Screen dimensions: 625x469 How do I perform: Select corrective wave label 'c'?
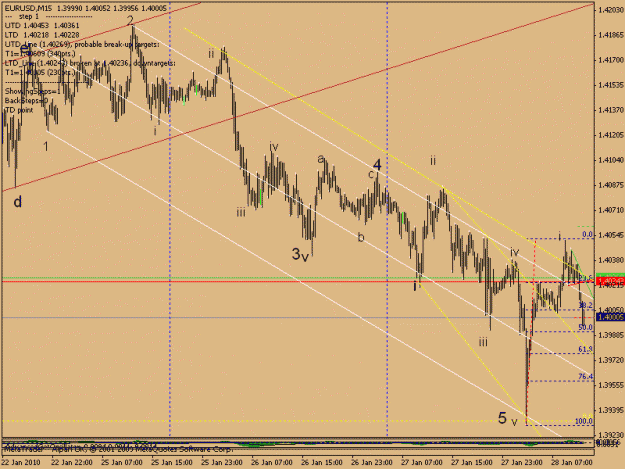[371, 175]
